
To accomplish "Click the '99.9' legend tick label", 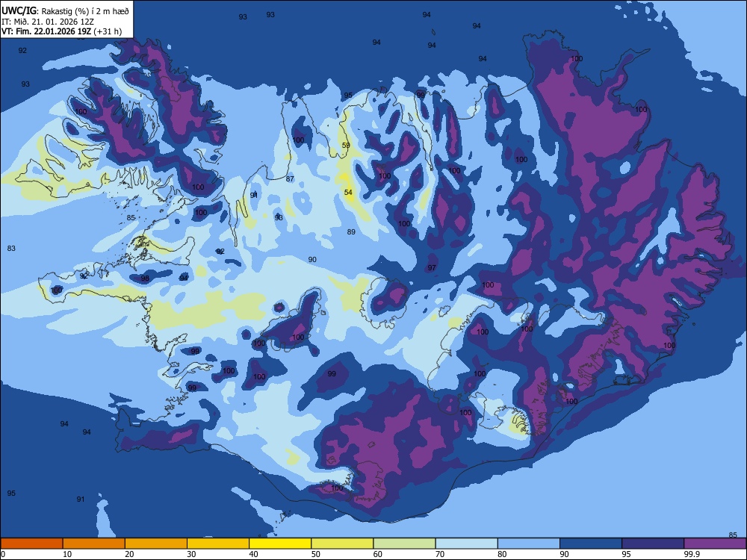I will (692, 554).
